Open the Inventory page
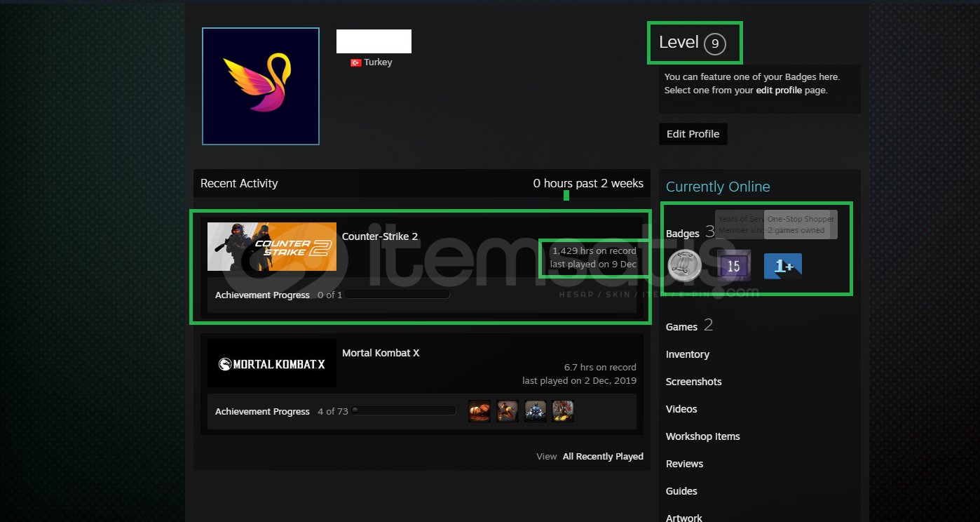This screenshot has width=980, height=522. [688, 354]
